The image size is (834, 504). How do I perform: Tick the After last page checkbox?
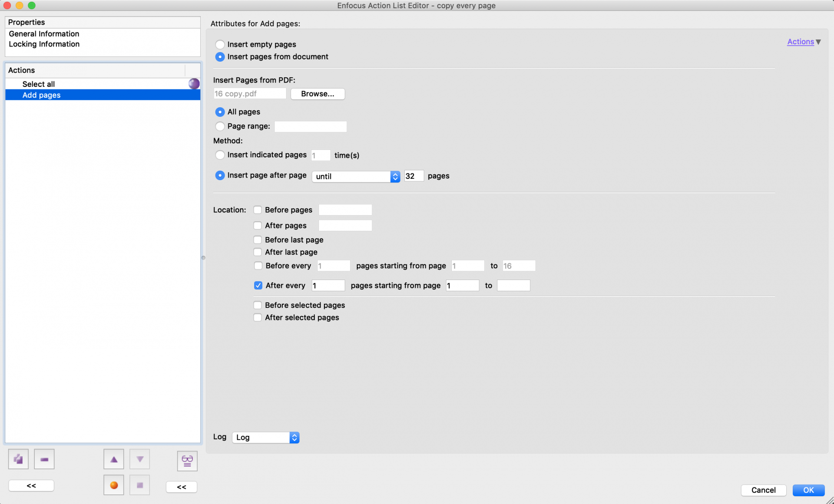[x=258, y=252]
